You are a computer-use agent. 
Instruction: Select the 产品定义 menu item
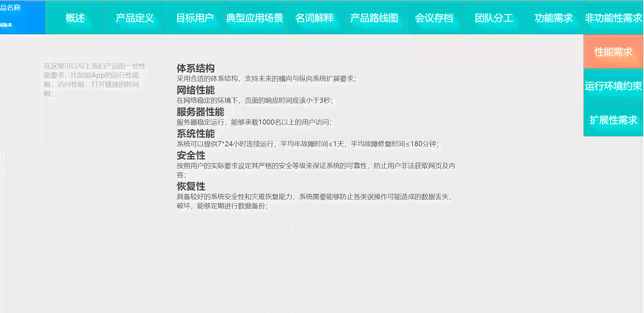(135, 18)
